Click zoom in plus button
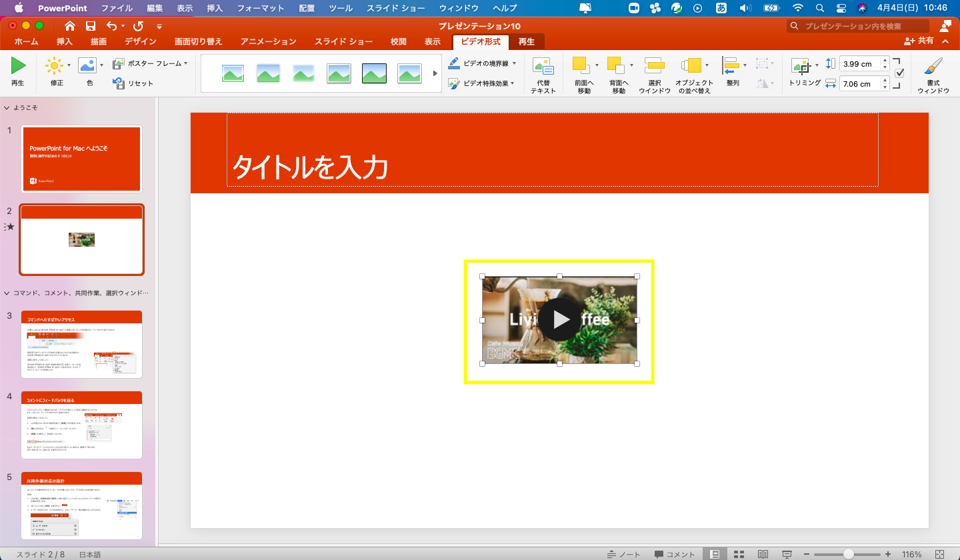 coord(887,554)
